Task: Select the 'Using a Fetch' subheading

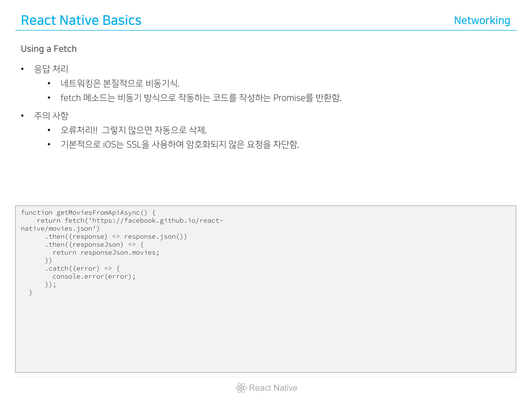Action: 49,49
